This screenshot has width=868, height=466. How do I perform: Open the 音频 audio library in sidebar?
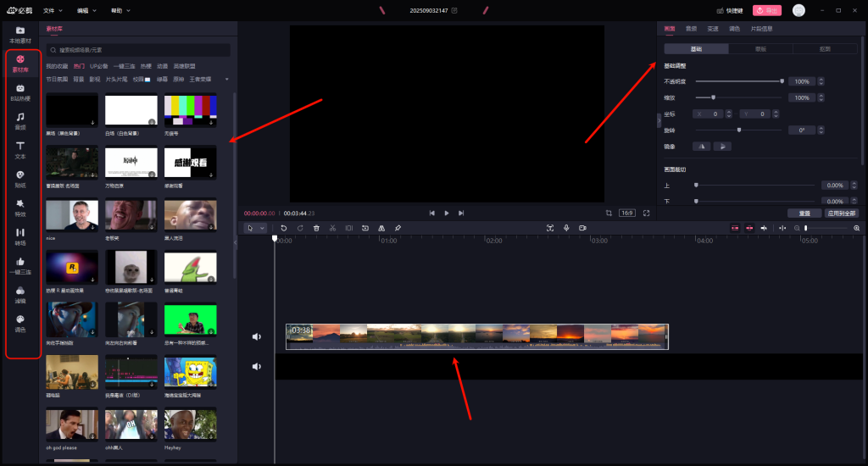coord(20,120)
